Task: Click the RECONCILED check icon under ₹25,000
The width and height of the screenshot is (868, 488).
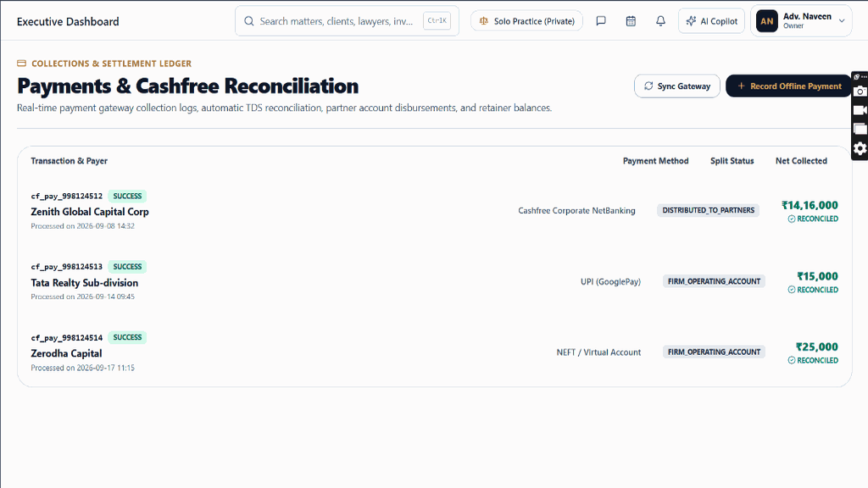Action: click(x=792, y=360)
